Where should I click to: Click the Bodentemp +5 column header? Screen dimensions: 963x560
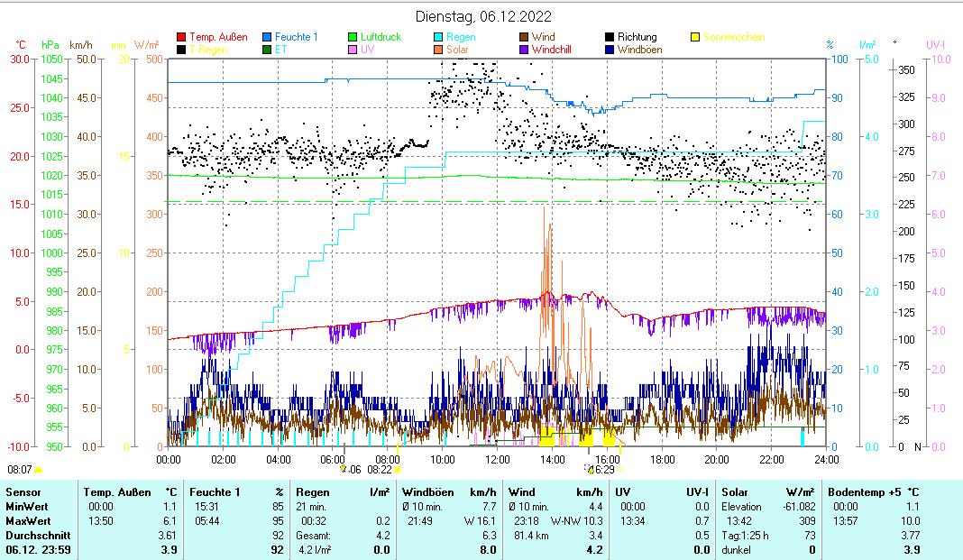[x=861, y=492]
